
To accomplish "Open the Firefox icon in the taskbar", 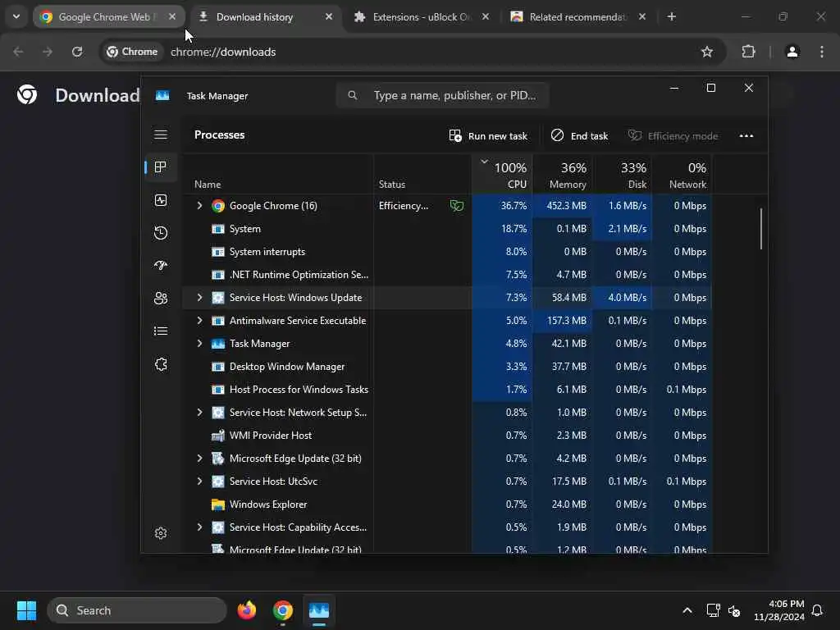I will click(x=246, y=610).
